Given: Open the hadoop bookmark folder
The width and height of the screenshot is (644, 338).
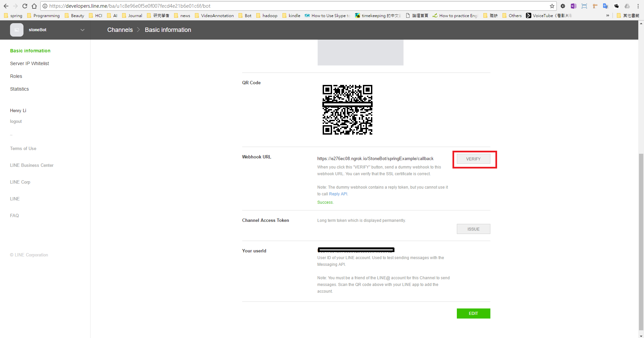Looking at the screenshot, I should [x=267, y=15].
